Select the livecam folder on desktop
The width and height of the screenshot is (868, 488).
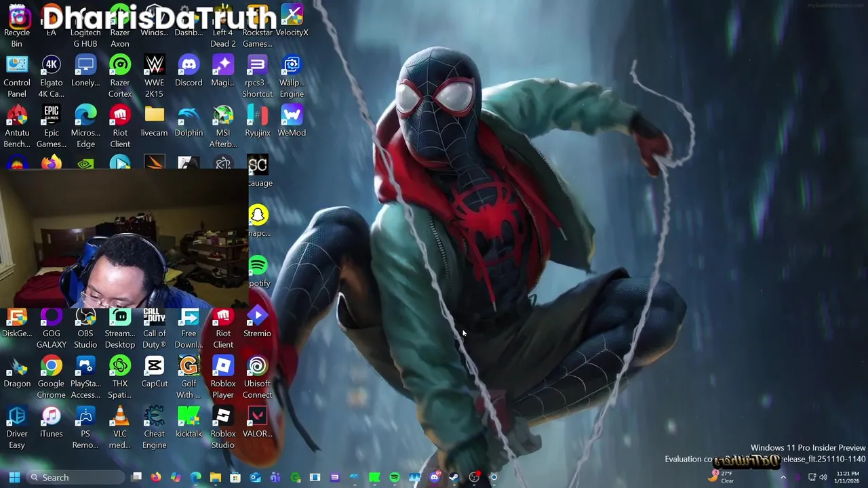coord(155,121)
